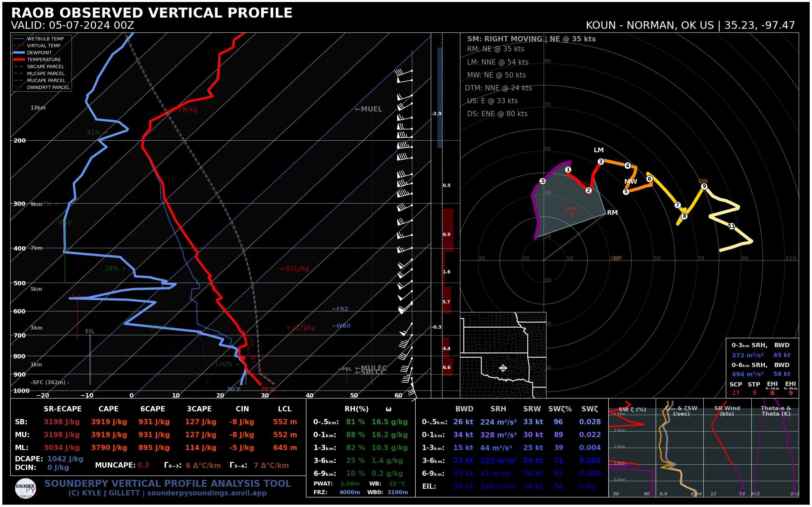Click the 931J/kg annotation on the skew-T
Screen dimensions: 812x507
point(294,269)
